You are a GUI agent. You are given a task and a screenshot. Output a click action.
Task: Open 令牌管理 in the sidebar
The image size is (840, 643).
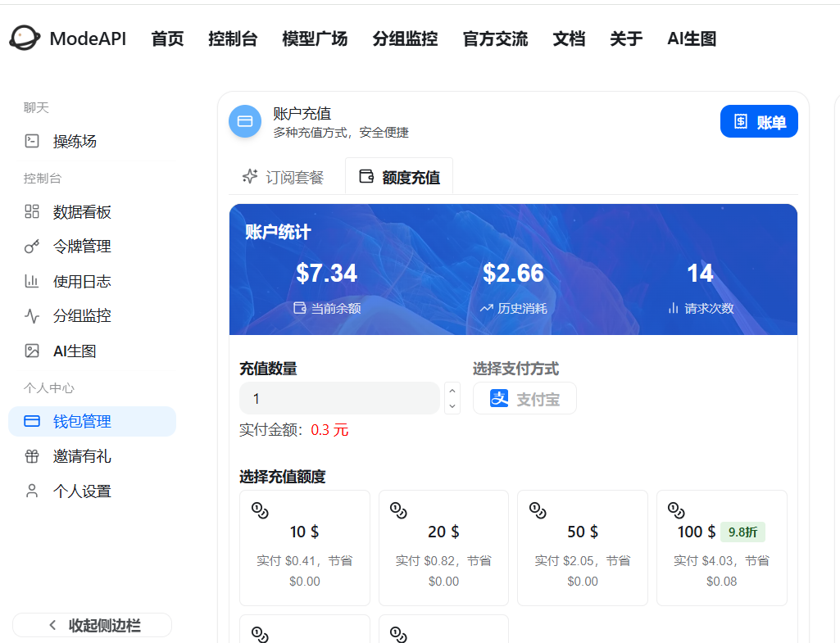[x=92, y=247]
